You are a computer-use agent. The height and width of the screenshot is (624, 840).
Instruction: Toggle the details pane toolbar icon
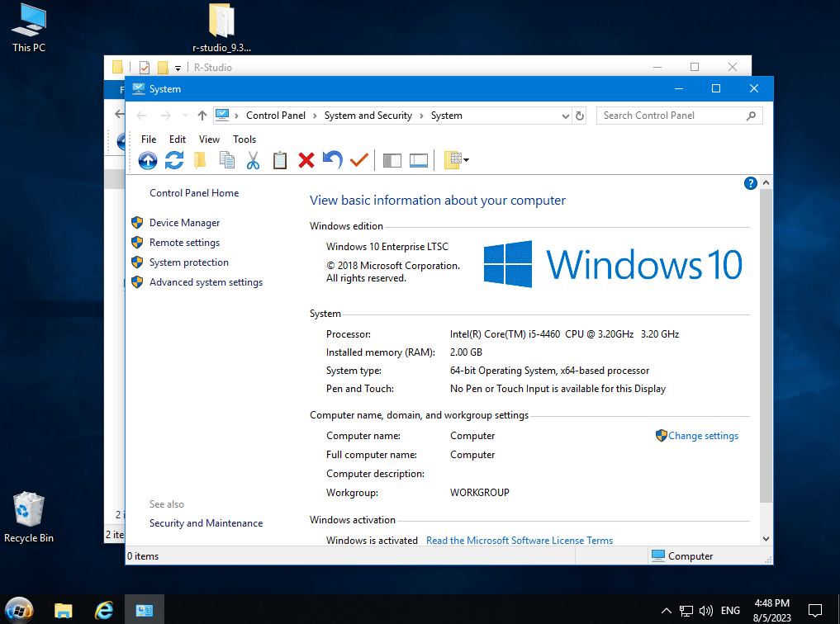click(x=419, y=160)
